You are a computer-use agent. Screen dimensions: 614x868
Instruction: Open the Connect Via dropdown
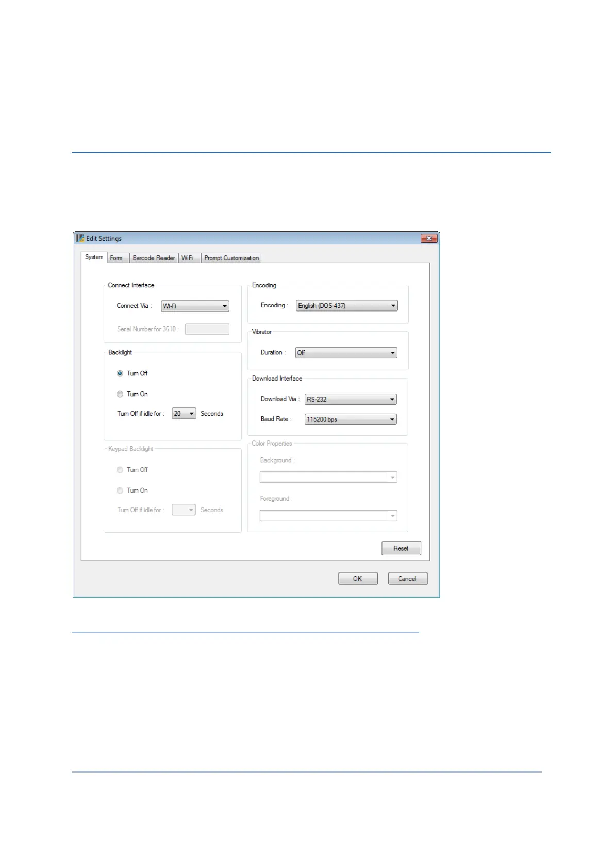195,306
